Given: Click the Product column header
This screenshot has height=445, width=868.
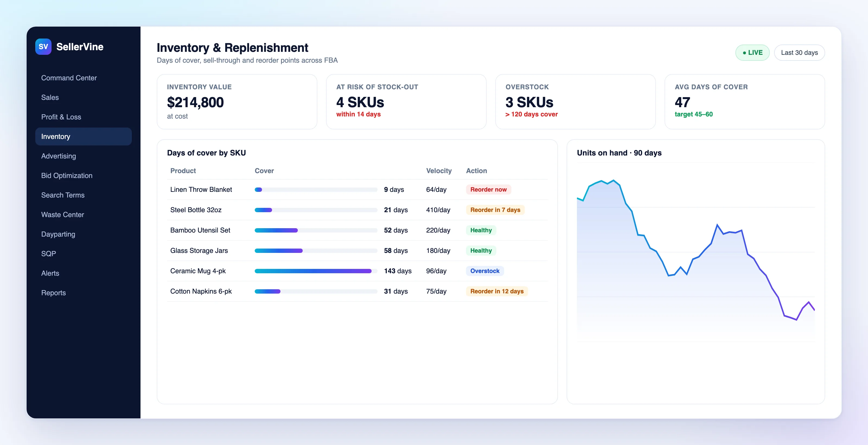Looking at the screenshot, I should point(183,171).
